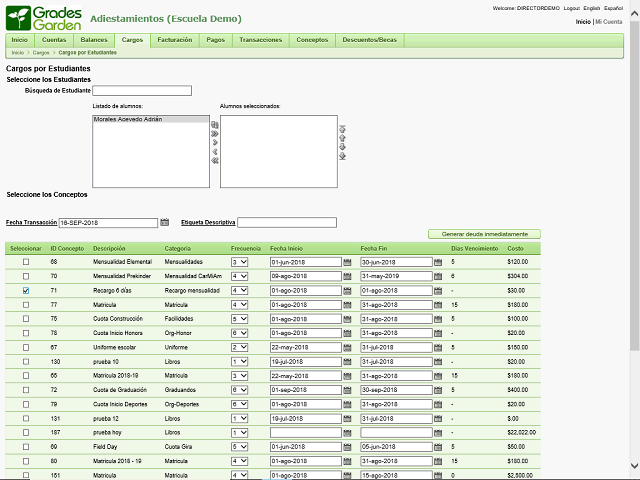This screenshot has width=640, height=480.
Task: Open the Conceptos tab
Action: pyautogui.click(x=312, y=40)
